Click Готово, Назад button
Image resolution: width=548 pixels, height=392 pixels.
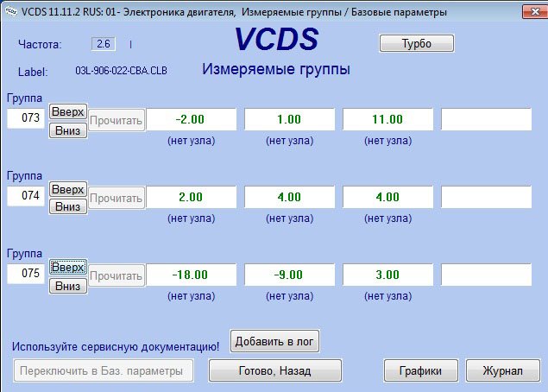(275, 370)
